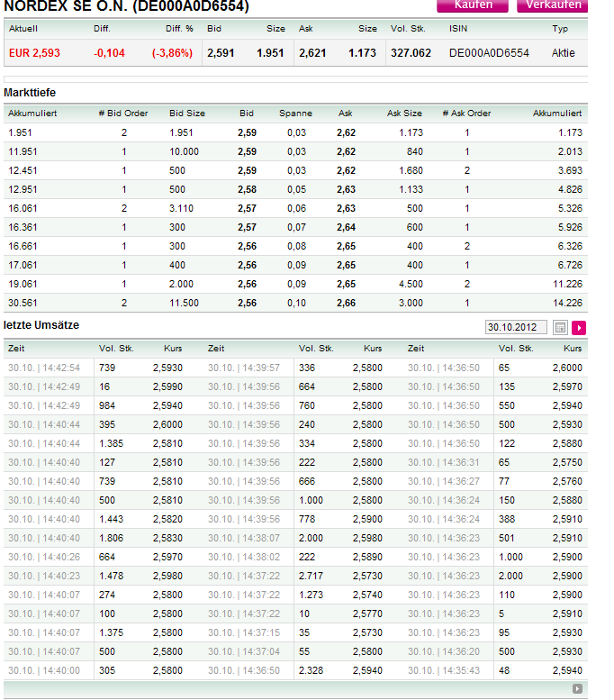Click the accumulated ask value 14.226
The image size is (614, 700).
[567, 303]
